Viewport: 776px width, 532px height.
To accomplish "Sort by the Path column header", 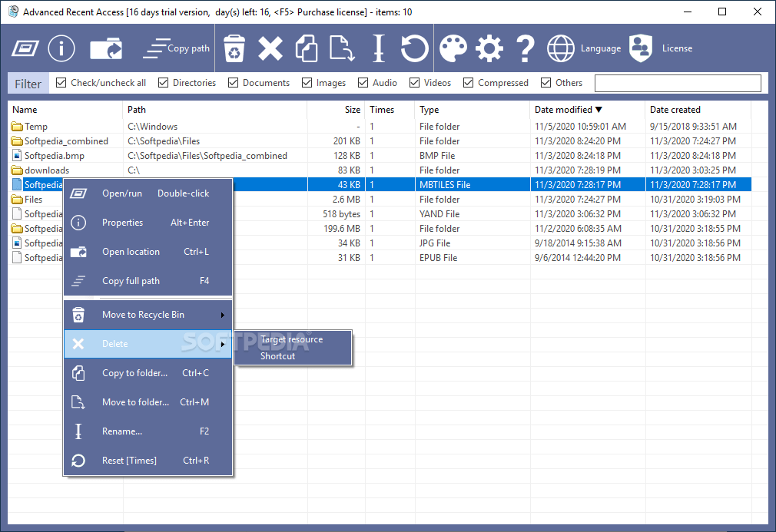I will (x=215, y=110).
